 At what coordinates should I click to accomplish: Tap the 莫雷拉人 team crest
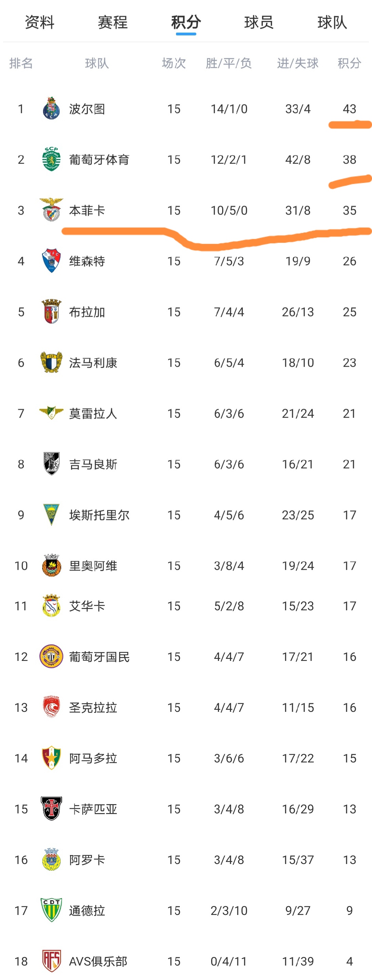click(x=51, y=413)
